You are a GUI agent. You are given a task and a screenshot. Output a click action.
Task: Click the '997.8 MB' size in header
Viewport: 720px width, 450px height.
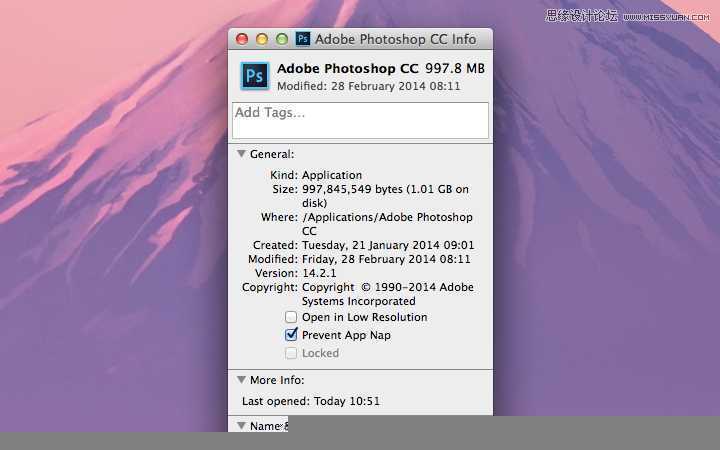(x=455, y=68)
